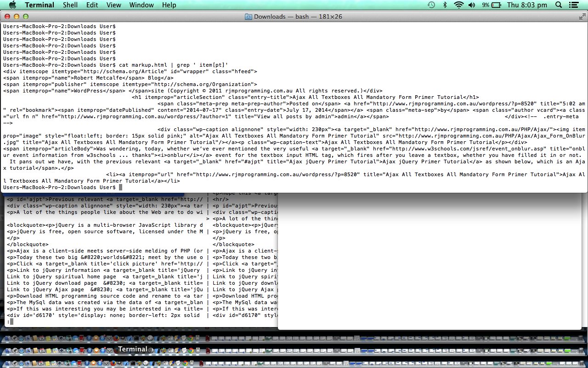
Task: Open the Shell menu
Action: click(70, 5)
